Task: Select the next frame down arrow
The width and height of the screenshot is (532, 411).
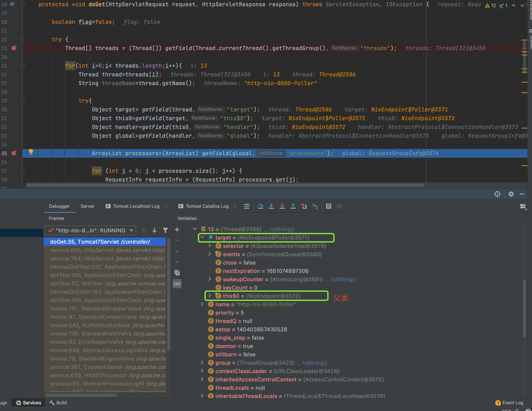Action: coord(155,230)
